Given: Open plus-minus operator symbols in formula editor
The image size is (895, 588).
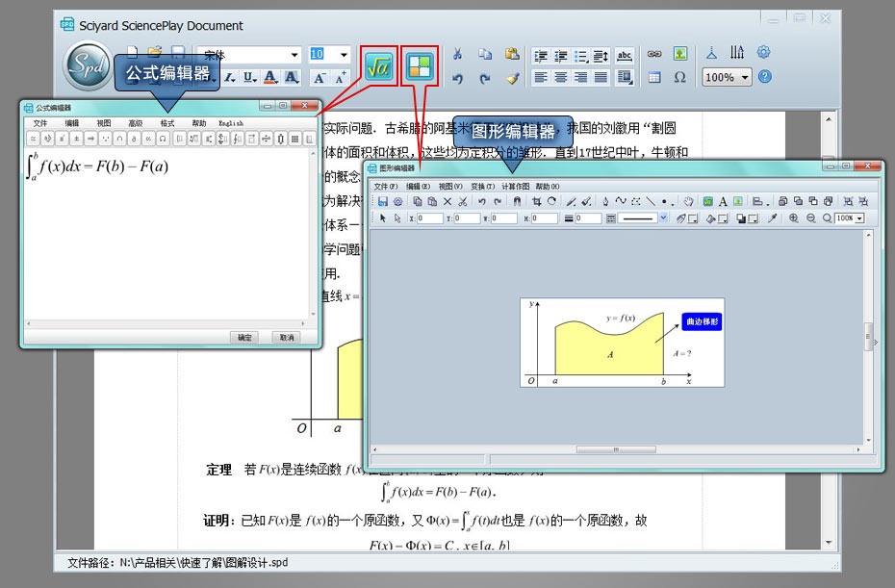Looking at the screenshot, I should click(76, 139).
